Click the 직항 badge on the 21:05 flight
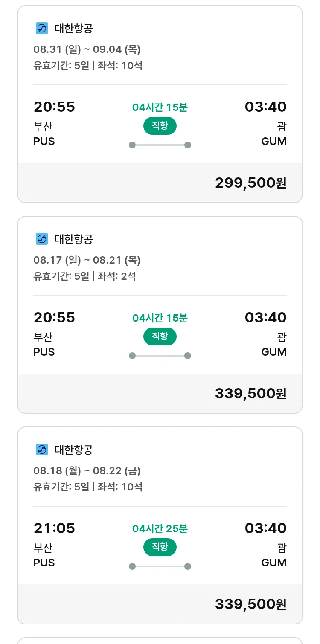Image resolution: width=320 pixels, height=644 pixels. click(160, 547)
